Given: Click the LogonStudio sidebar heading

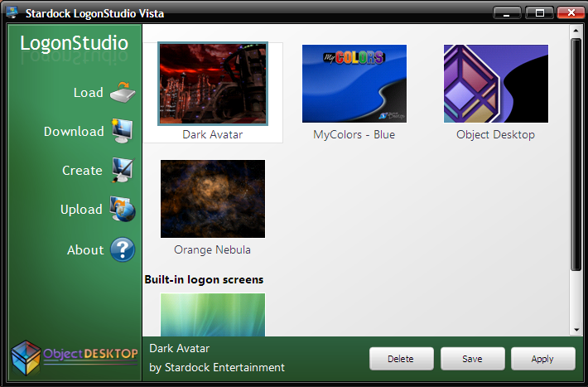Looking at the screenshot, I should pyautogui.click(x=75, y=43).
